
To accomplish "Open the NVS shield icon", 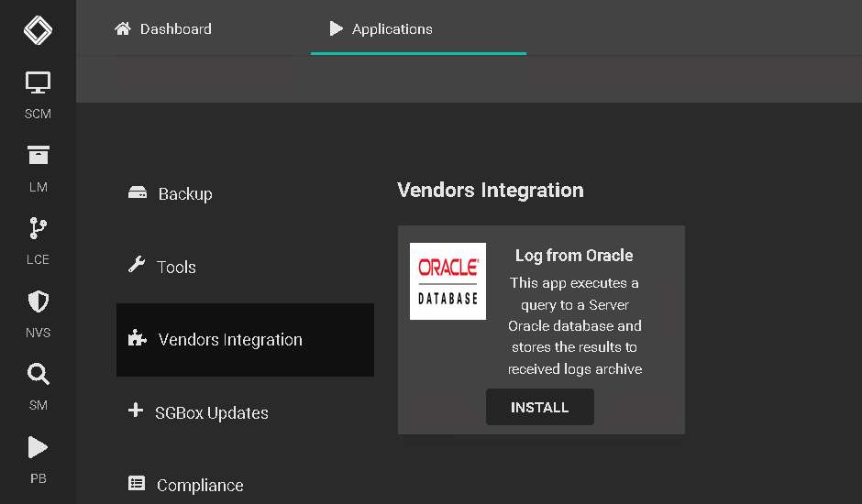I will (x=38, y=301).
